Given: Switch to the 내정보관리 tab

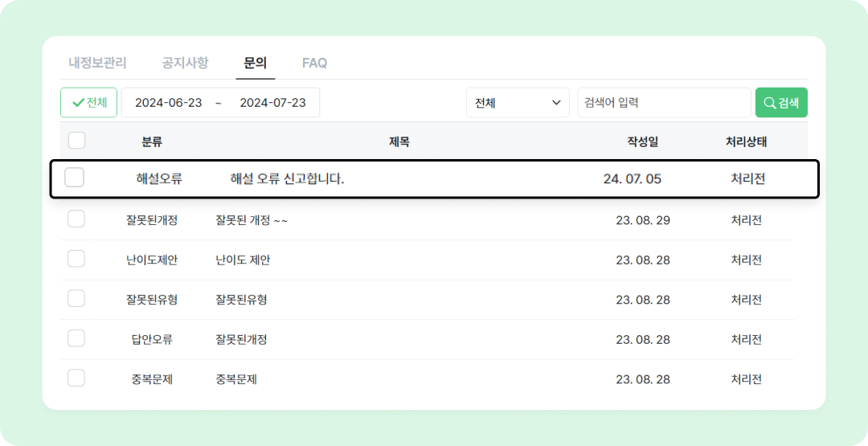Looking at the screenshot, I should 97,63.
